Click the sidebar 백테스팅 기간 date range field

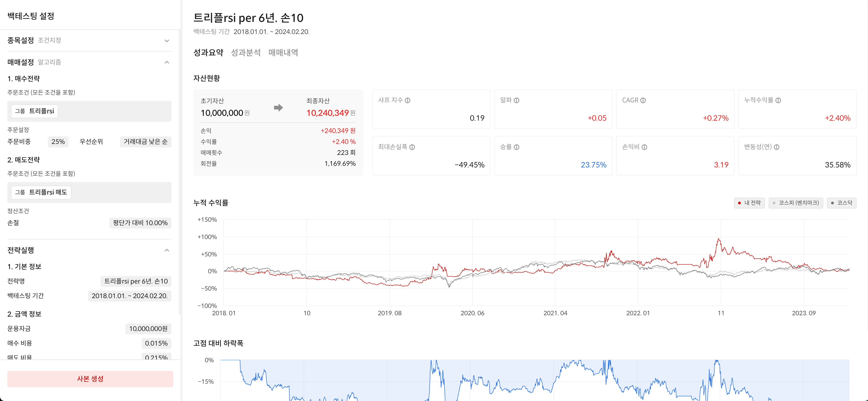click(129, 296)
